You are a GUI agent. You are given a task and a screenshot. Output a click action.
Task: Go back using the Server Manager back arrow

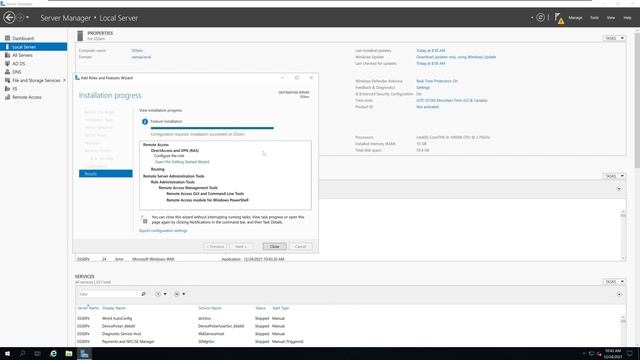[9, 18]
